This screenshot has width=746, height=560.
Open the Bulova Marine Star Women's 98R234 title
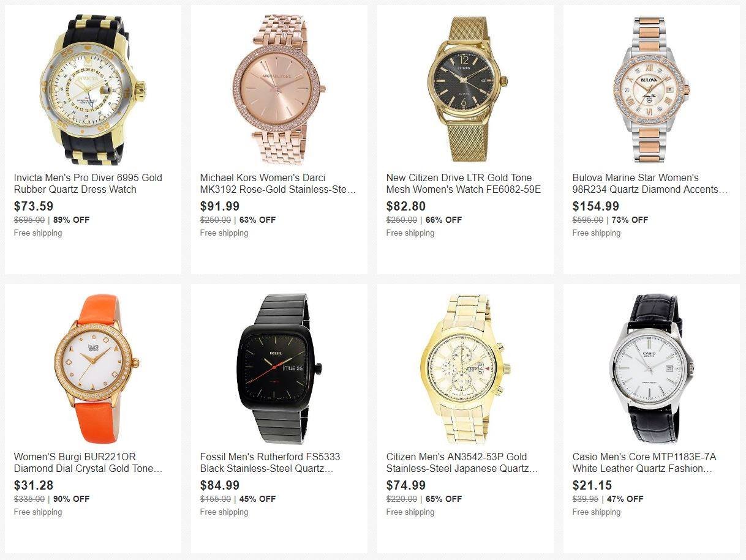coord(650,184)
